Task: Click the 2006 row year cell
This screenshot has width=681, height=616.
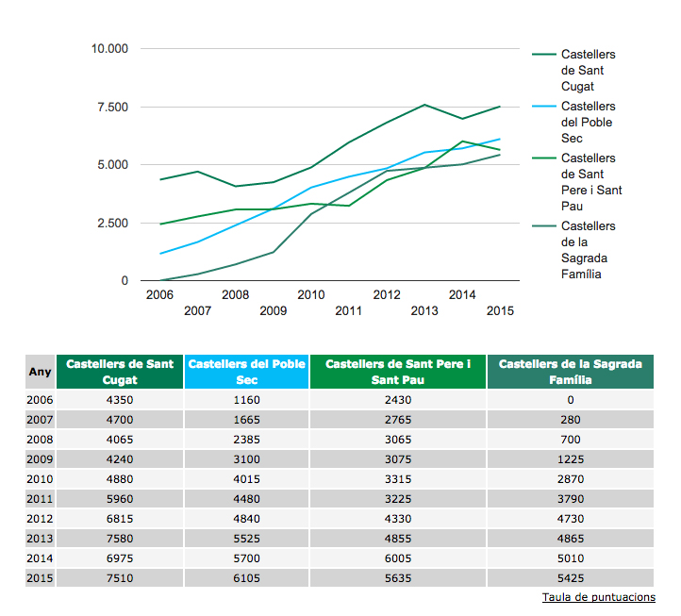Action: coord(40,400)
